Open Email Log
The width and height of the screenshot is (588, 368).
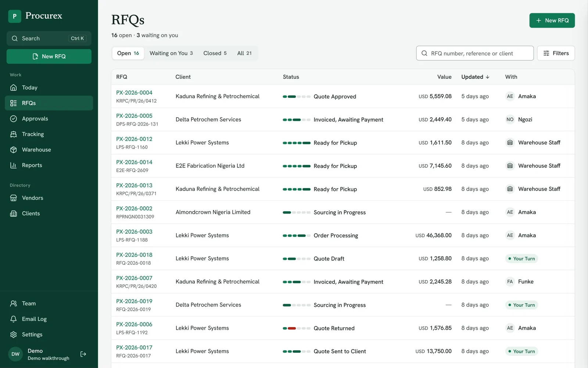(x=49, y=319)
